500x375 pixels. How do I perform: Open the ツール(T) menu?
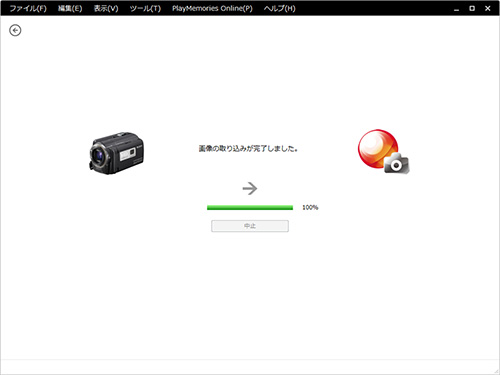(145, 8)
